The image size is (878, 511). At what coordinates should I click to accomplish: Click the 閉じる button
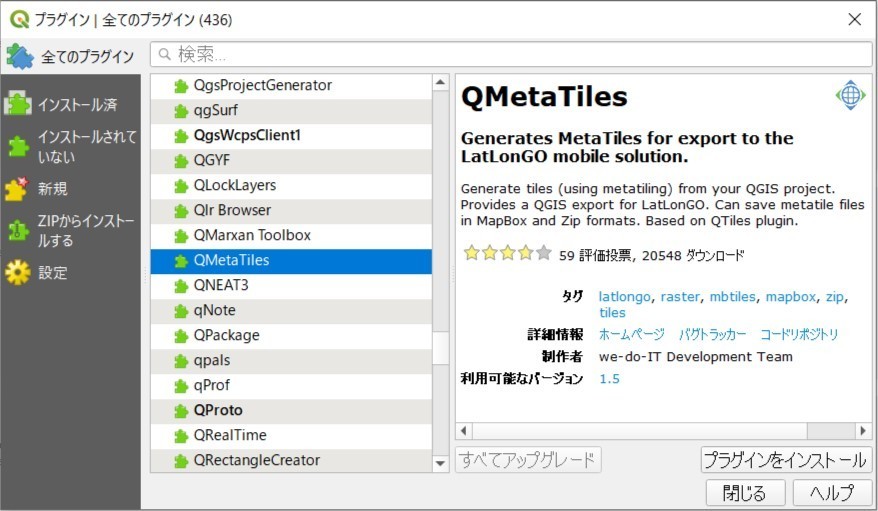coord(745,493)
